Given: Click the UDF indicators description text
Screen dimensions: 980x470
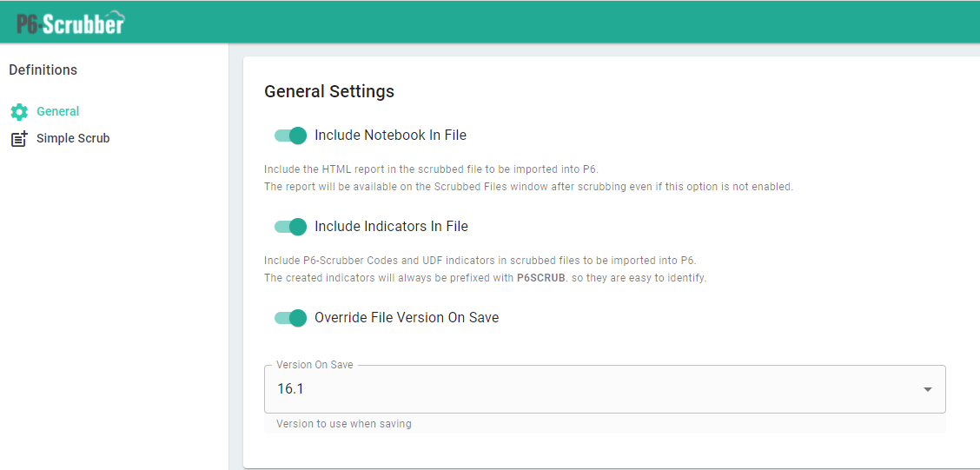Looking at the screenshot, I should 480,261.
